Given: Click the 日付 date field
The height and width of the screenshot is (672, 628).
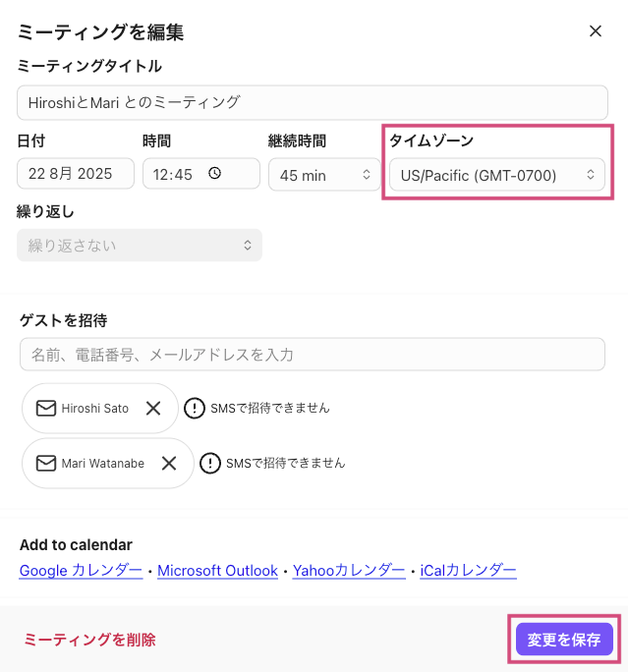Looking at the screenshot, I should click(x=76, y=175).
